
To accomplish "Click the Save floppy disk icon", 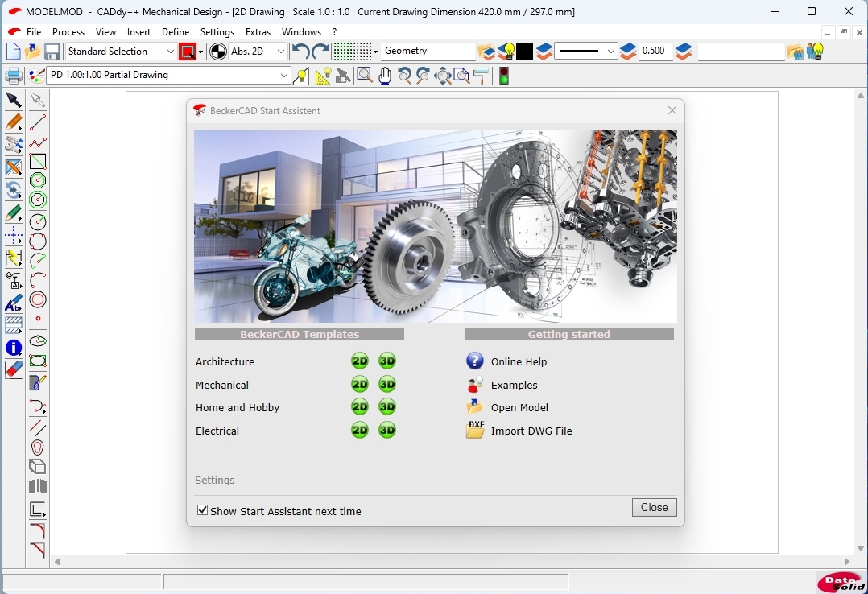I will 52,52.
